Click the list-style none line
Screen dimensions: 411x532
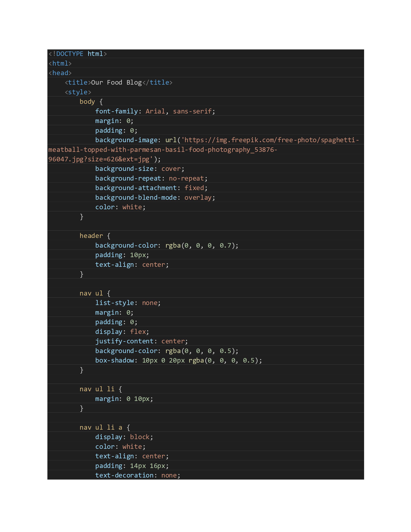pos(128,303)
